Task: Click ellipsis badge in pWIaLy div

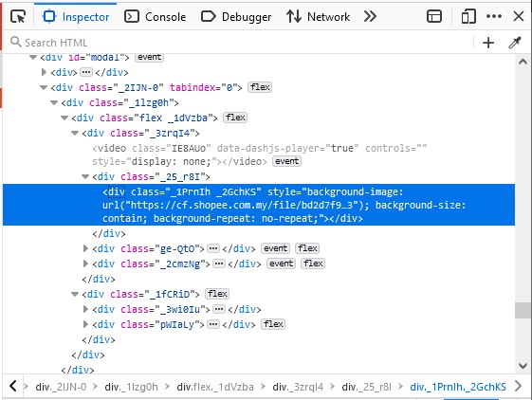Action: tap(213, 324)
